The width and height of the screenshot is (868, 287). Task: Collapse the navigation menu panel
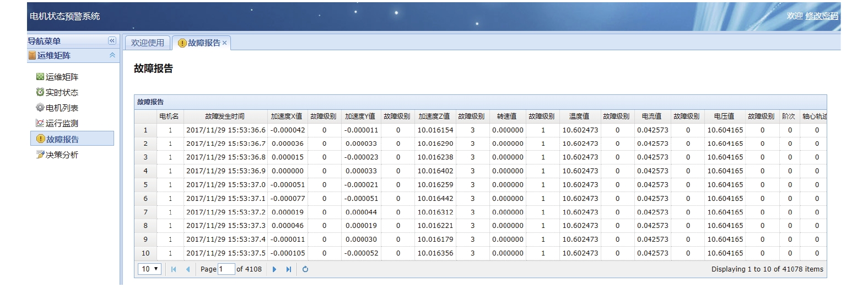pyautogui.click(x=112, y=41)
